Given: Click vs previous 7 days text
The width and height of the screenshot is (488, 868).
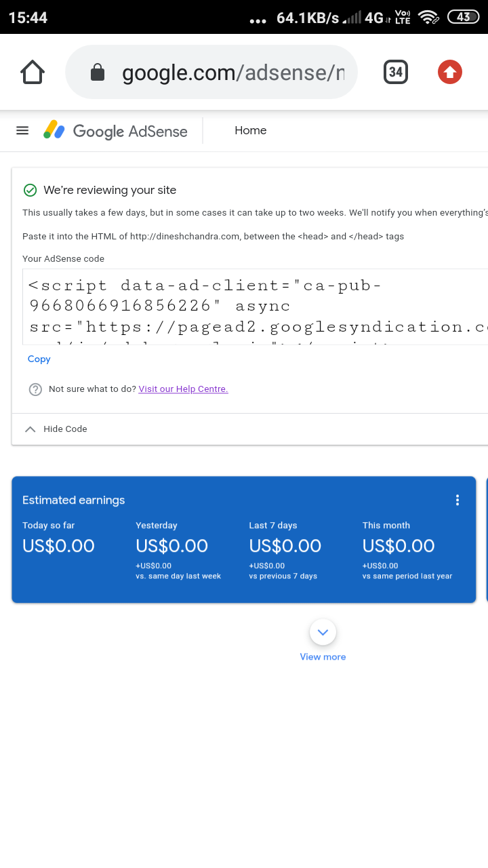Looking at the screenshot, I should (x=283, y=576).
